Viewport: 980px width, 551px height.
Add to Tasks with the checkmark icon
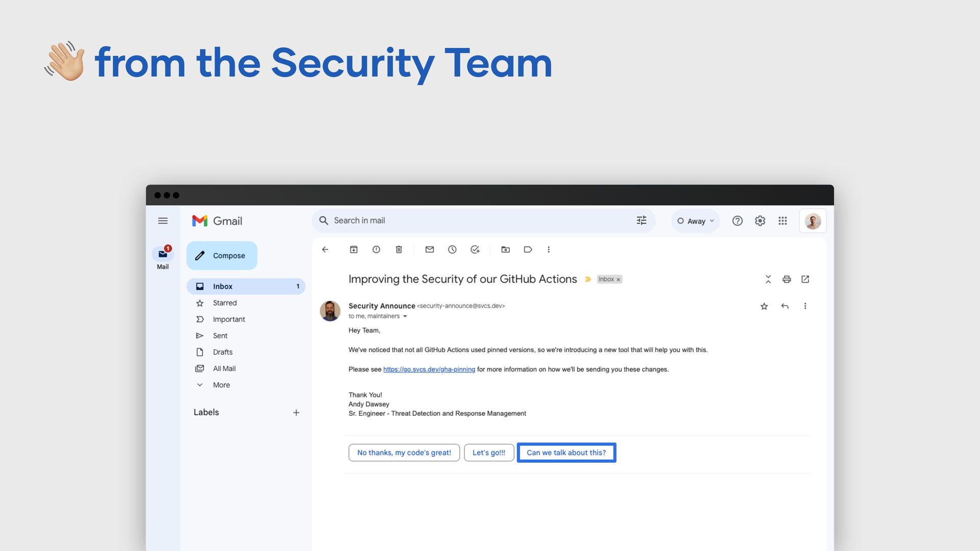(x=475, y=249)
